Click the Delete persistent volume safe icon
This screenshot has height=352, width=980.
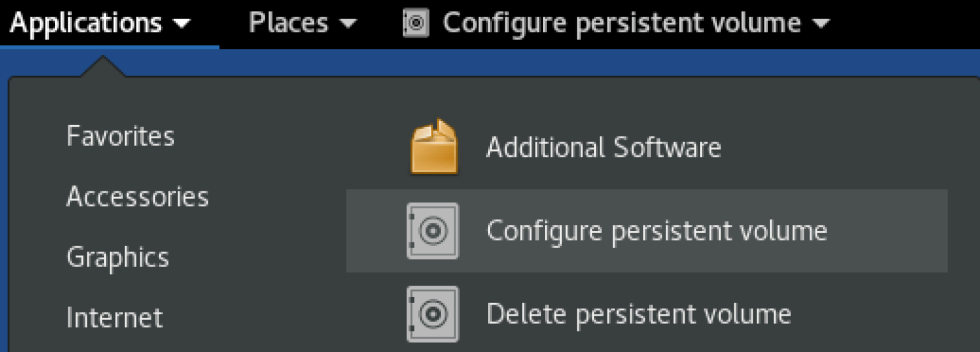pos(433,314)
